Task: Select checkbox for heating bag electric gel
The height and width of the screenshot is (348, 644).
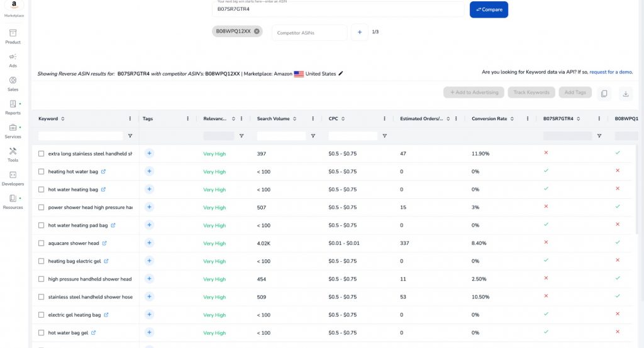Action: (41, 261)
